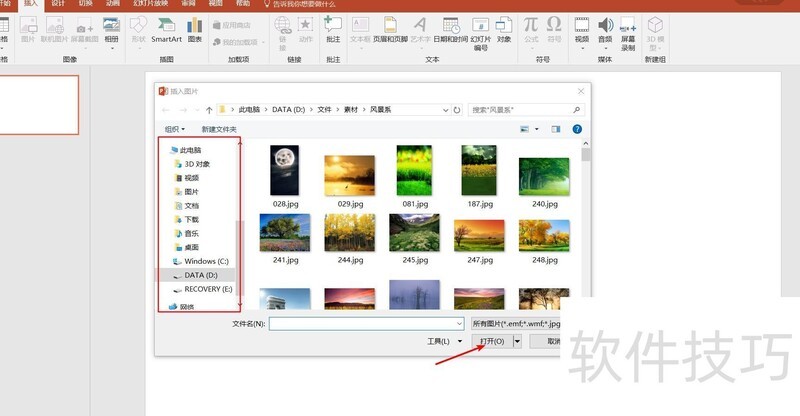800x416 pixels.
Task: Insert equation (公式)
Action: click(x=531, y=31)
